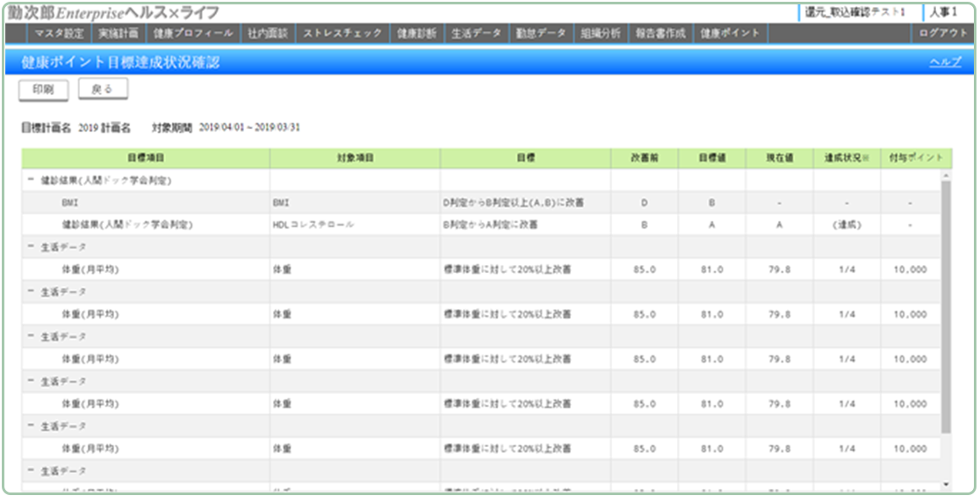Go to the 報告書作成 menu
Viewport: 980px width, 496px height.
click(x=660, y=33)
